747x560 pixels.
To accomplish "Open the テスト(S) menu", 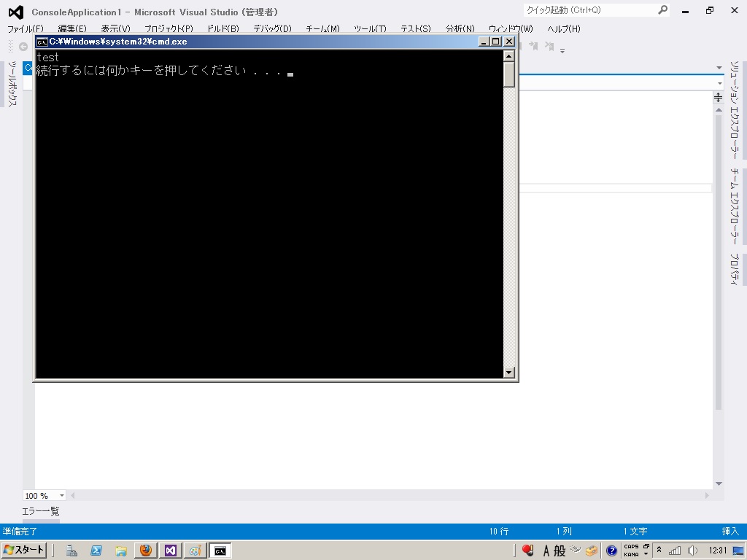I will pyautogui.click(x=416, y=28).
